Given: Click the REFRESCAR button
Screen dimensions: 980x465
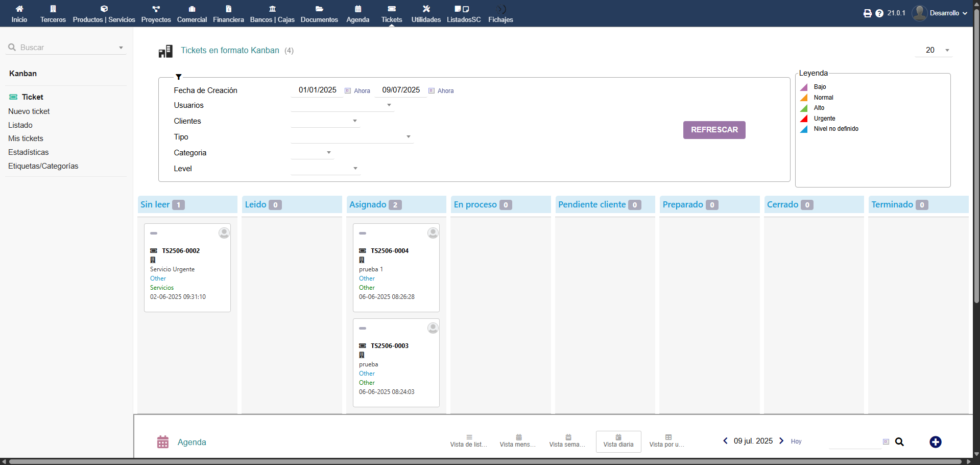Looking at the screenshot, I should [714, 130].
